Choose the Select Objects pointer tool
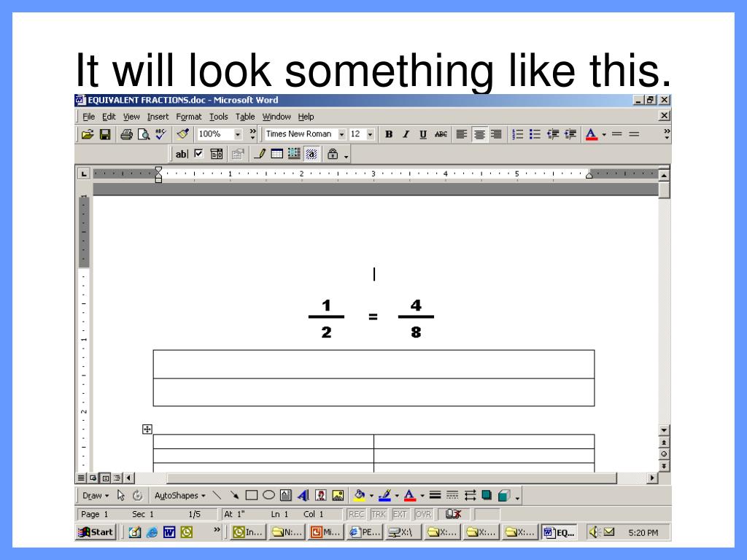Viewport: 747px width, 560px height. pos(121,495)
